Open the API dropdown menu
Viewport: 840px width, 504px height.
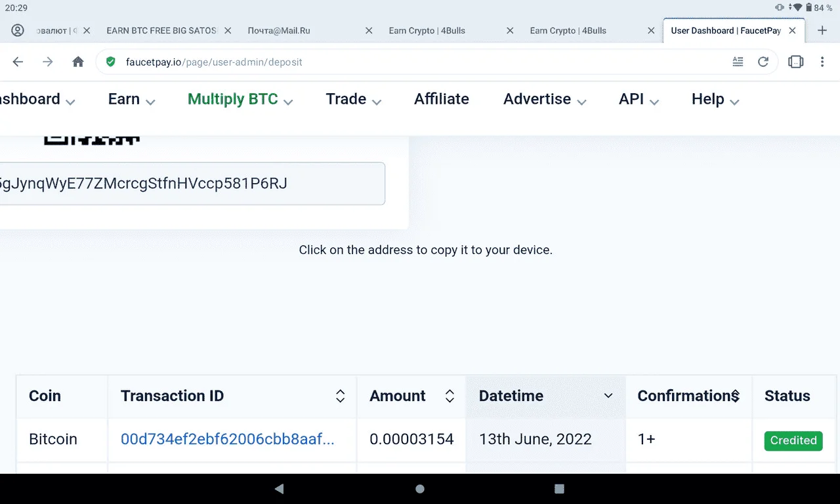(639, 99)
